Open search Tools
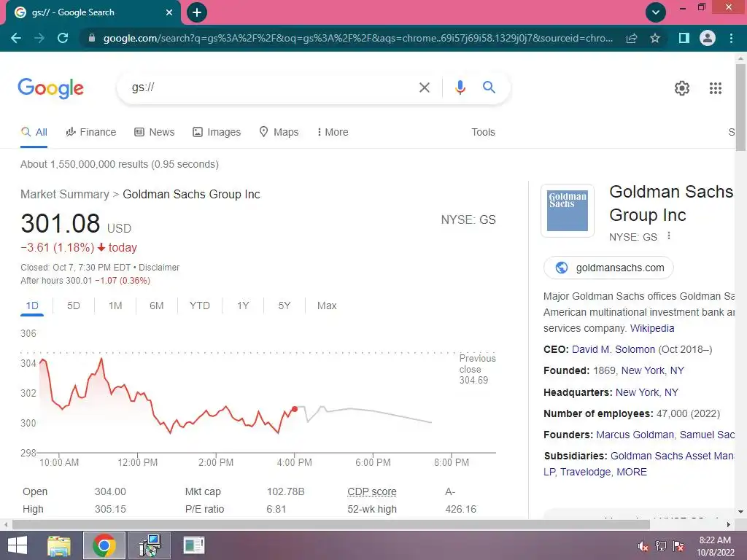The height and width of the screenshot is (560, 747). point(483,133)
